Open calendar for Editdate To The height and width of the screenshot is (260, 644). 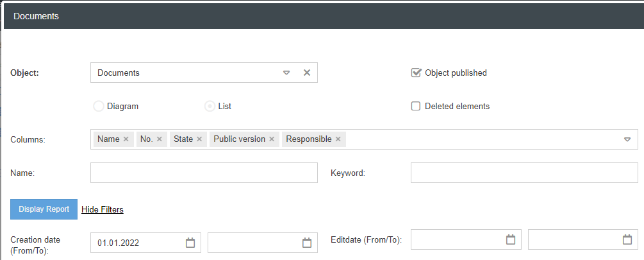627,239
